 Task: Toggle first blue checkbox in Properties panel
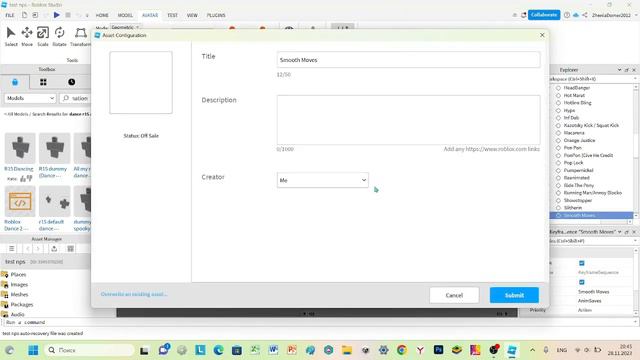coord(582,263)
